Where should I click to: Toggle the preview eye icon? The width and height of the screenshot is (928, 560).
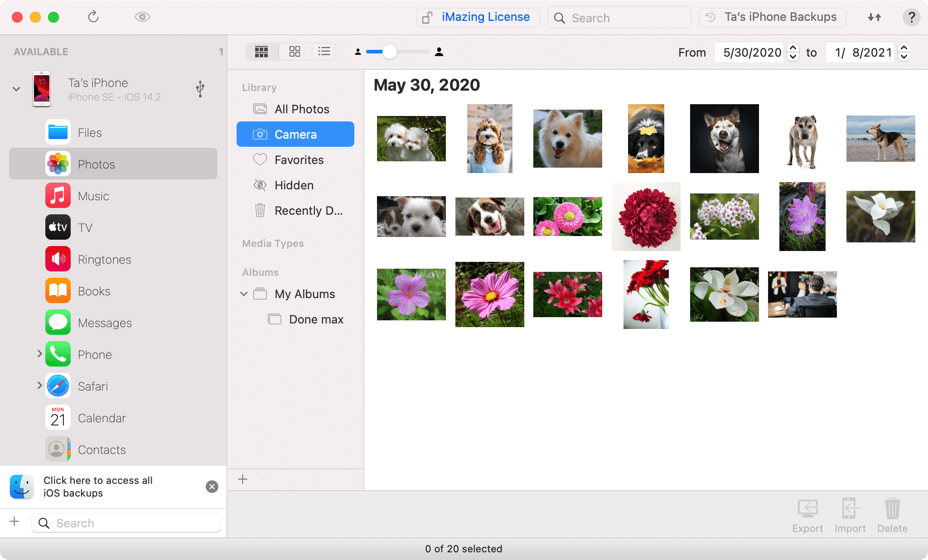tap(142, 17)
